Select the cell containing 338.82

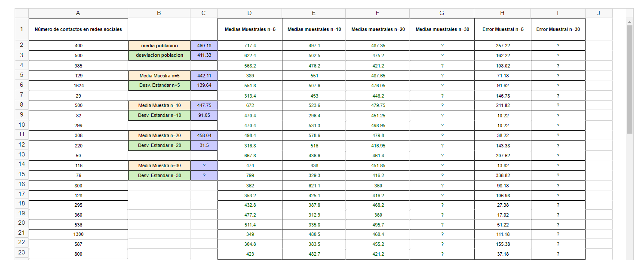click(x=503, y=175)
